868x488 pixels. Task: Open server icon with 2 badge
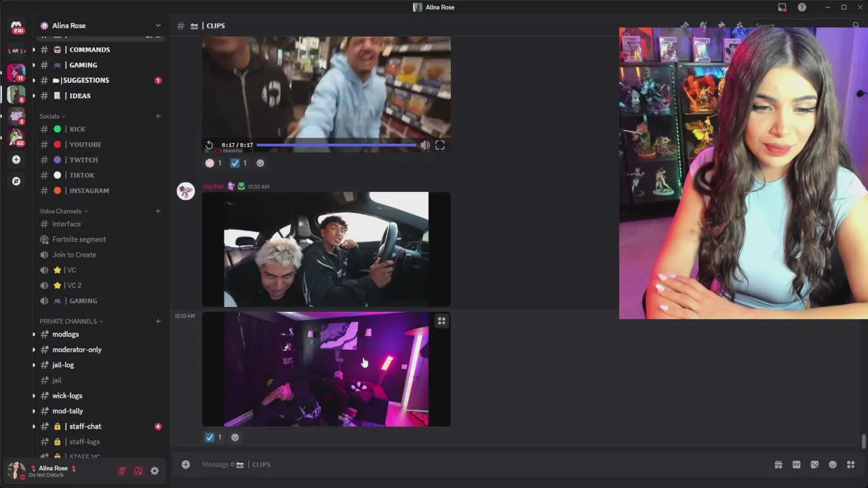point(16,115)
